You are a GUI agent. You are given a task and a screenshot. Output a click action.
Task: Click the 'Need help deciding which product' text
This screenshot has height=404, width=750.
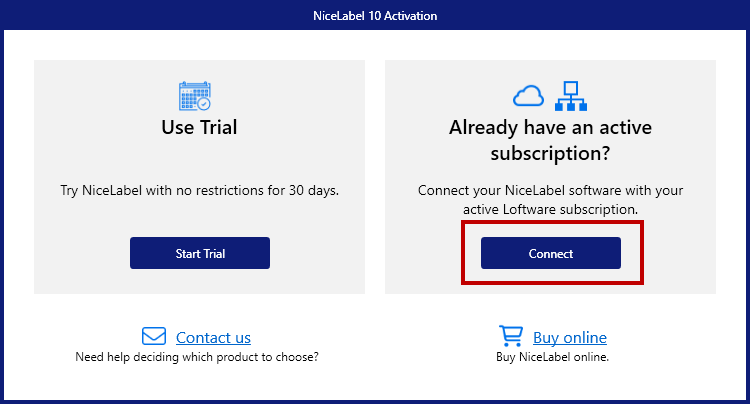click(x=197, y=357)
